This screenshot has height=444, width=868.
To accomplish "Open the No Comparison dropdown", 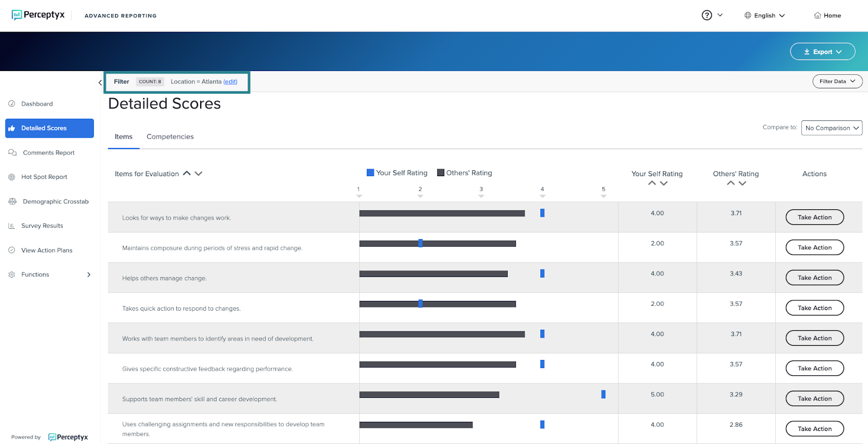I will (832, 128).
